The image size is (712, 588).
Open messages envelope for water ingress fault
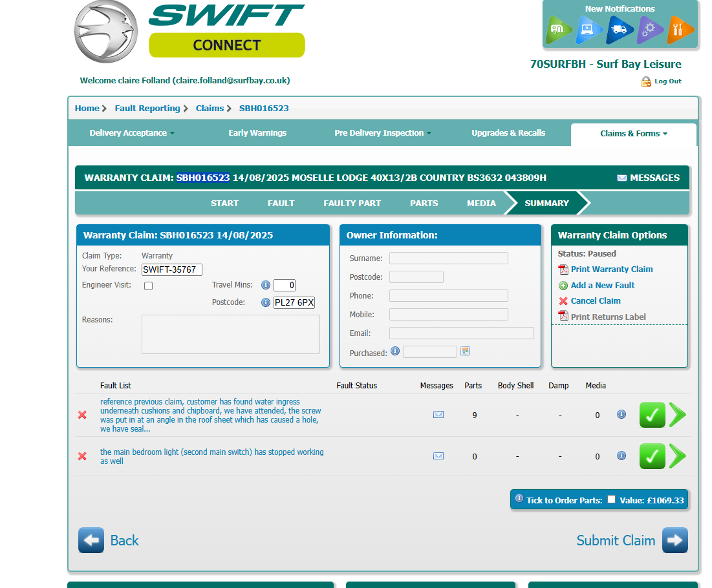click(438, 414)
